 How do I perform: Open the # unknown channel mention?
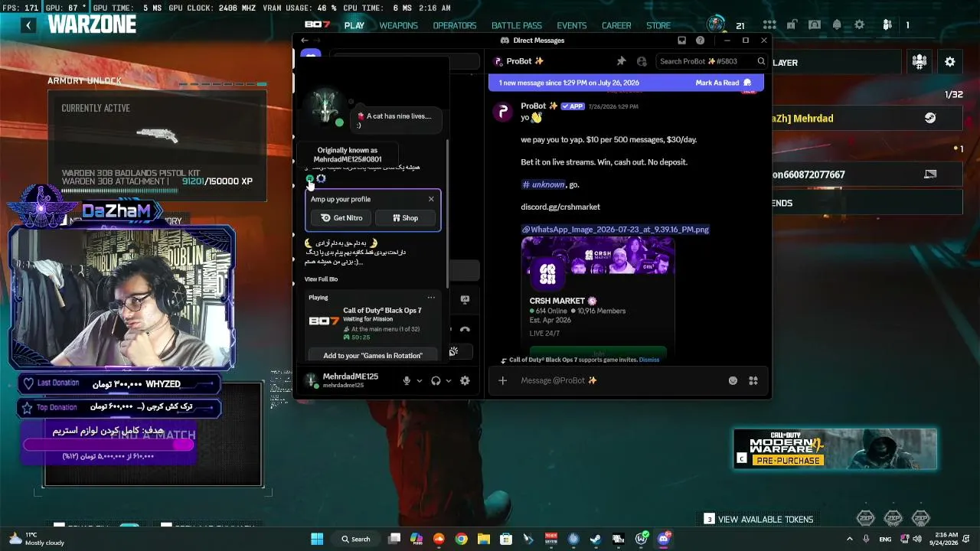pyautogui.click(x=543, y=184)
